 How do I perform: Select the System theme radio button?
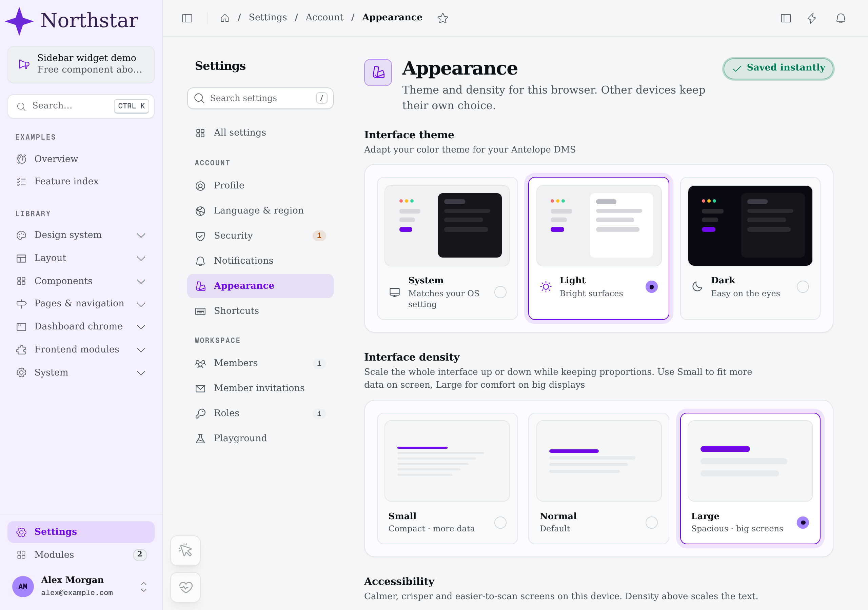(x=500, y=292)
